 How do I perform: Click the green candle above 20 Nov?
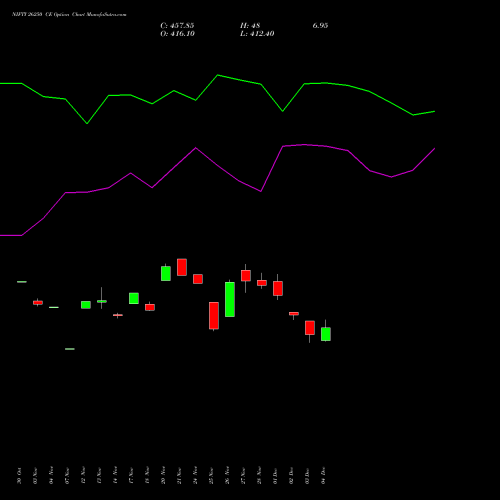pos(166,273)
